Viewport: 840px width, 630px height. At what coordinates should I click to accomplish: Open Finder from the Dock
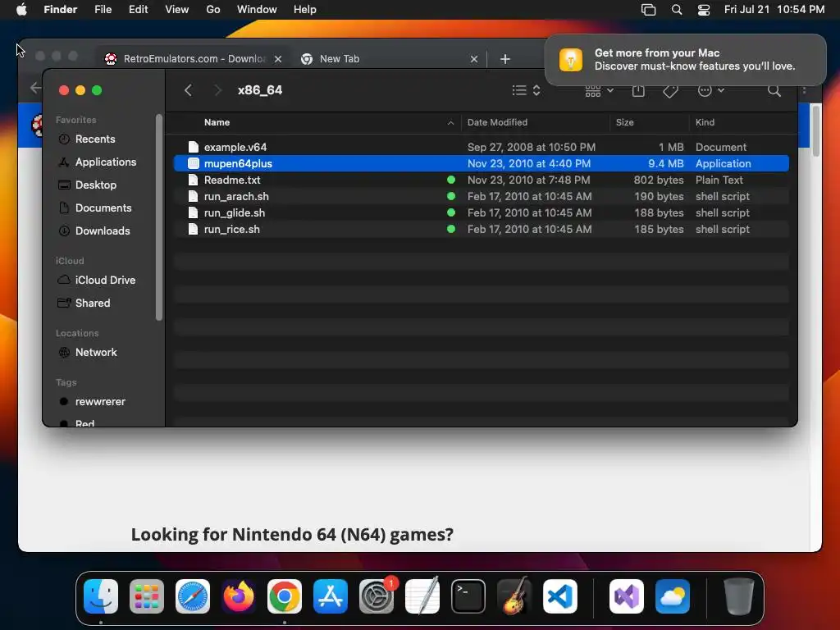(x=101, y=596)
